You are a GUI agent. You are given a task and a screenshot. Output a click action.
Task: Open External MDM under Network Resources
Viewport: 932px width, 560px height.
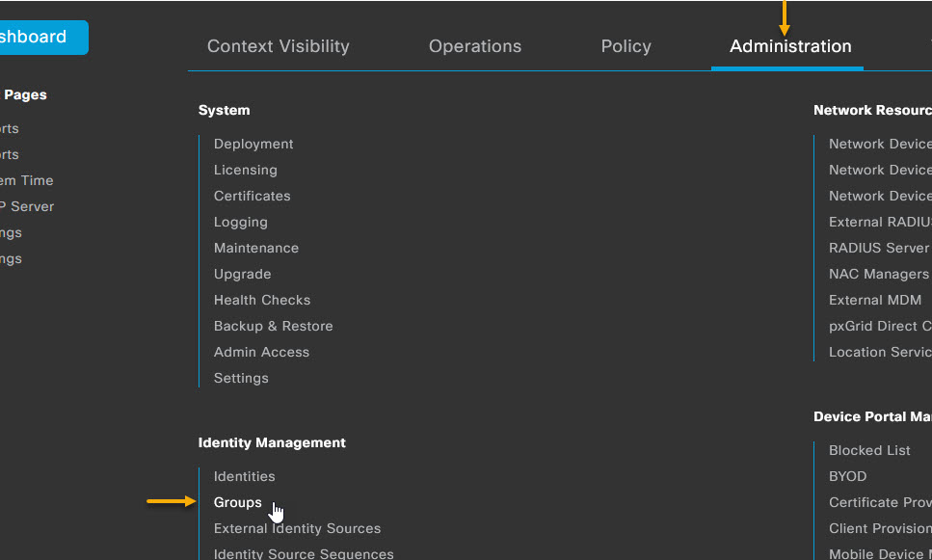875,300
